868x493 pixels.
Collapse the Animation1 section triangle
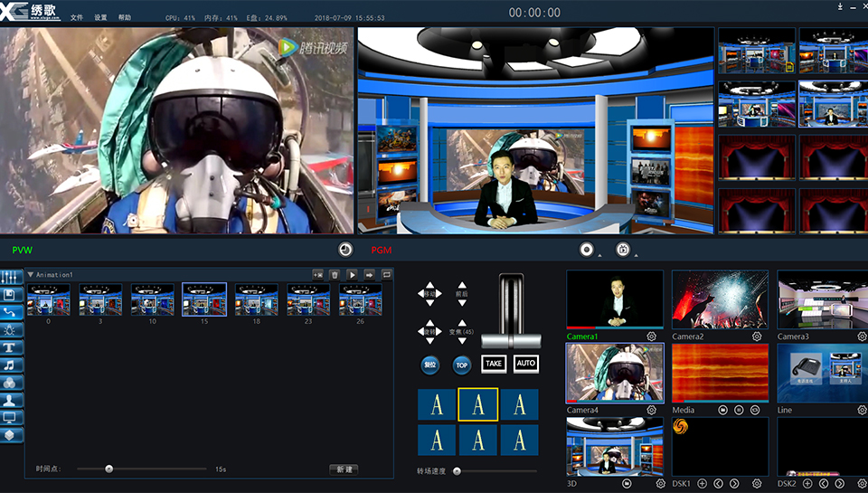coord(30,275)
